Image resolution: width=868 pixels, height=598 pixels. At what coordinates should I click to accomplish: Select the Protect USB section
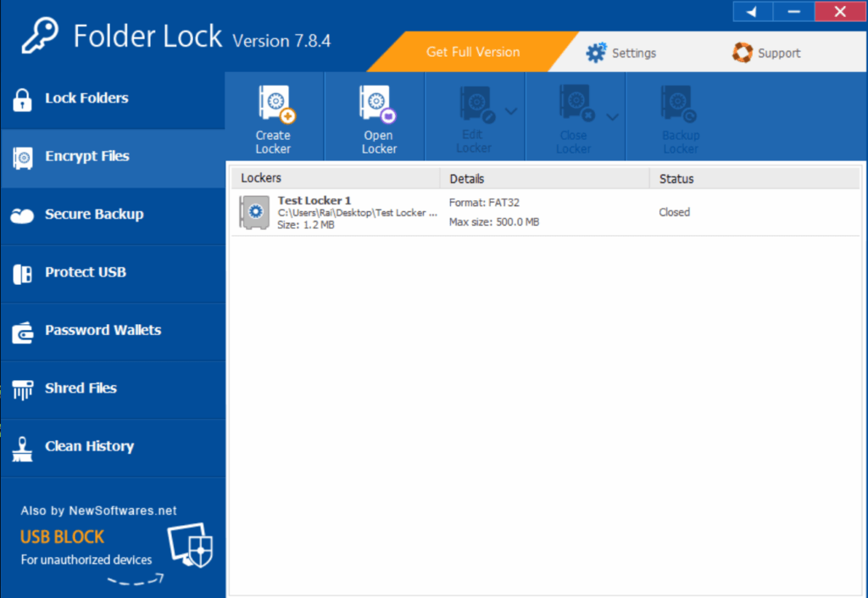pos(113,274)
